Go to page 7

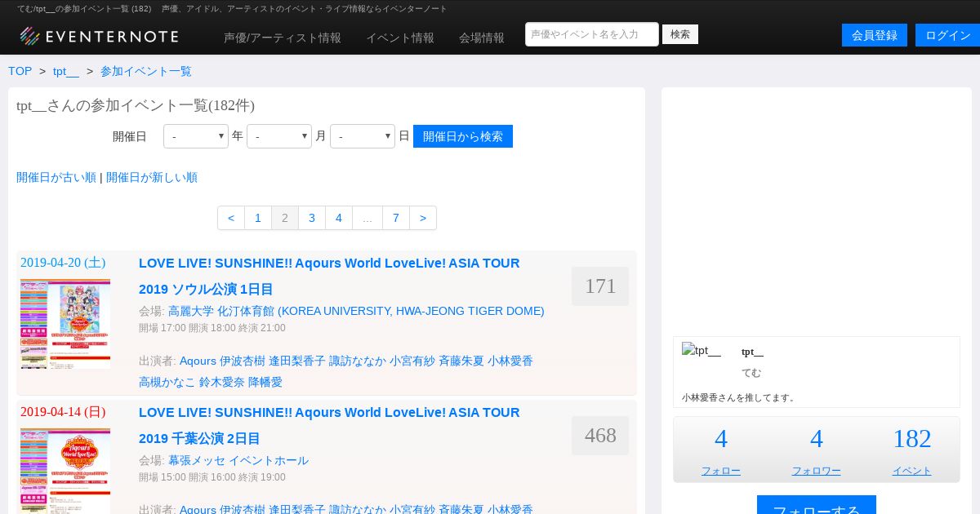[396, 218]
